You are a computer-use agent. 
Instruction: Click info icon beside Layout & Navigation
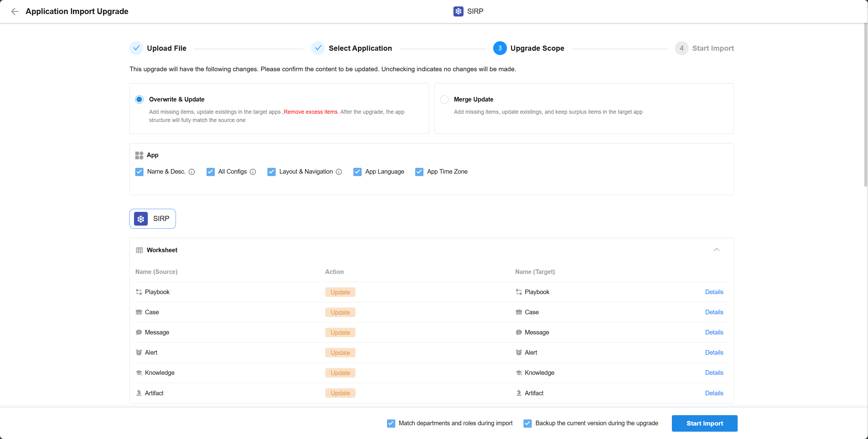(x=339, y=172)
